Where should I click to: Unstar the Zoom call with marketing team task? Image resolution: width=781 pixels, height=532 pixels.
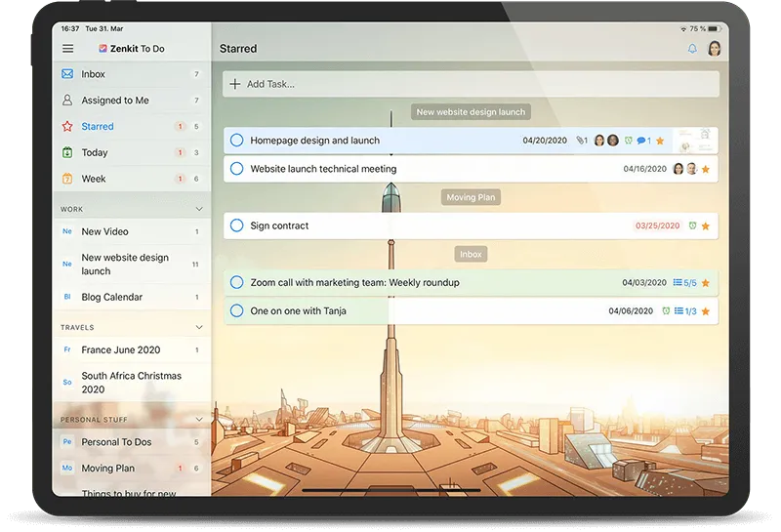[705, 283]
